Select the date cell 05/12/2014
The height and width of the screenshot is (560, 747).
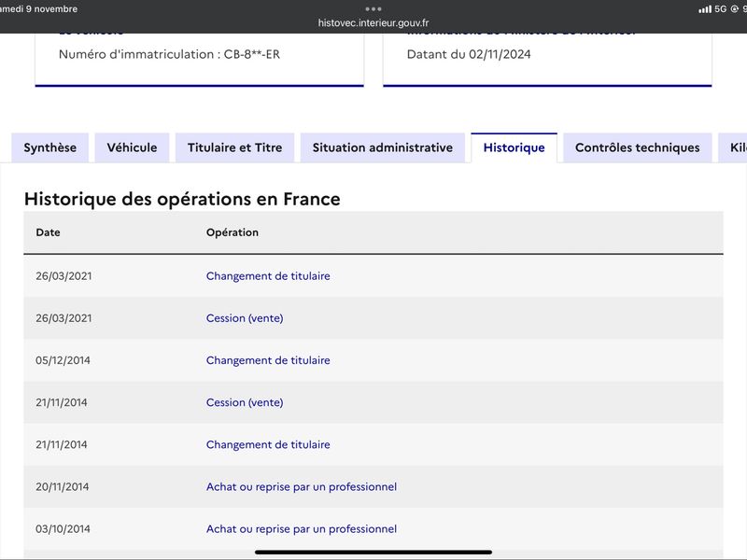pos(63,360)
